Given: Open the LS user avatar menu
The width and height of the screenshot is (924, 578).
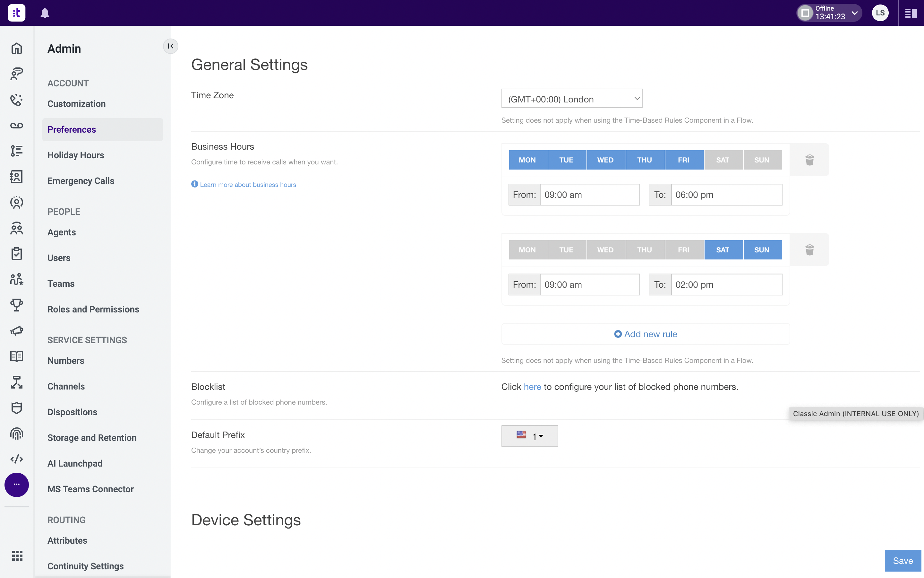Looking at the screenshot, I should (x=880, y=13).
